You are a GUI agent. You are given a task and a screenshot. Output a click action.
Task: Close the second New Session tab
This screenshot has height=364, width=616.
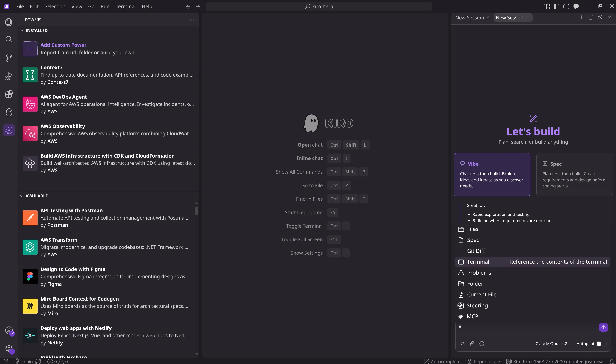528,17
